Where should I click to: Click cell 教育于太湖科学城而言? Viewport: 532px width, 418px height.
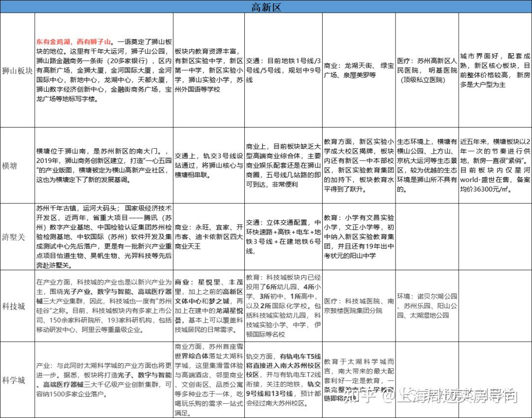[359, 380]
